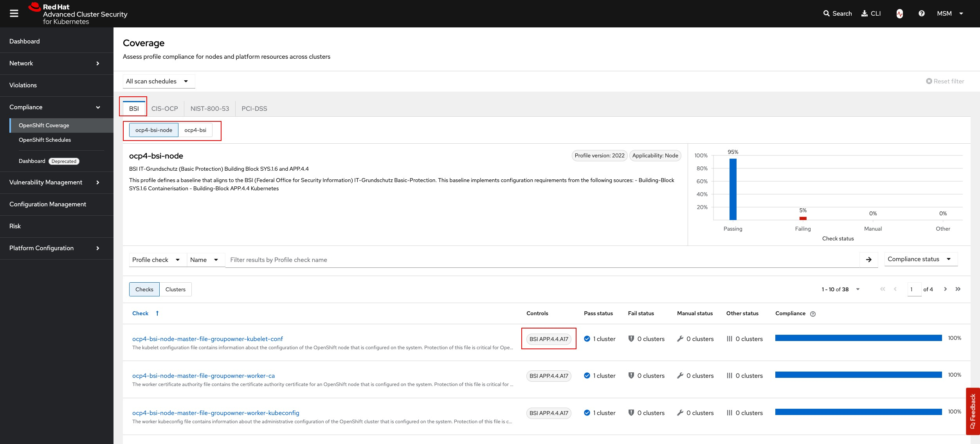The image size is (980, 444).
Task: Click the CLI download icon
Action: 865,13
